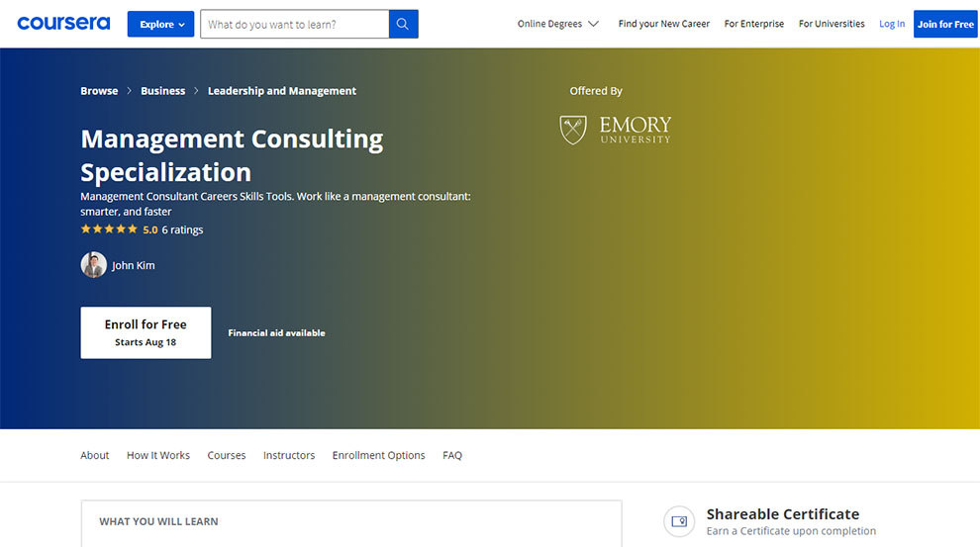Viewport: 980px width, 547px height.
Task: Switch to the Instructors tab
Action: click(x=289, y=455)
